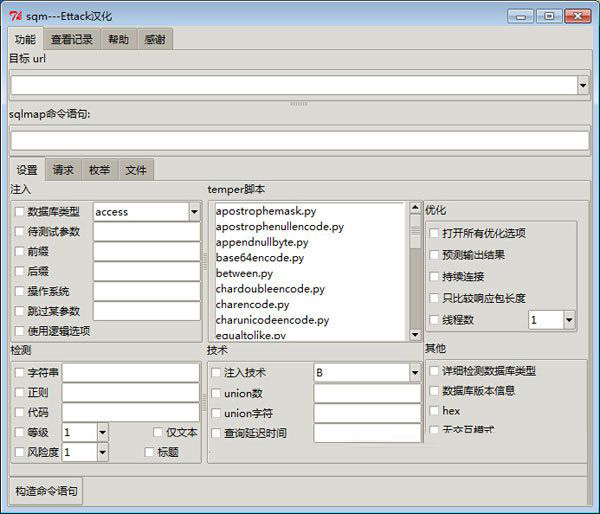The width and height of the screenshot is (600, 514).
Task: Select chardoubleencode.py script
Action: [270, 289]
